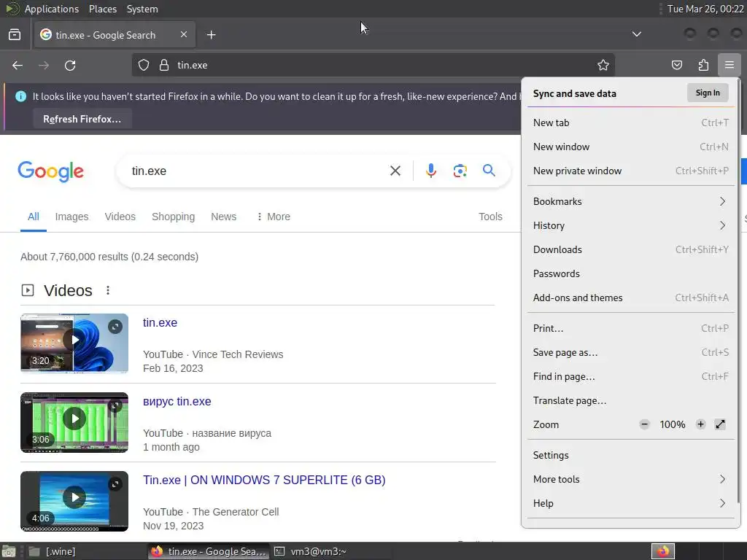Screen dimensions: 747x560
Task: Expand the History submenu
Action: [631, 226]
